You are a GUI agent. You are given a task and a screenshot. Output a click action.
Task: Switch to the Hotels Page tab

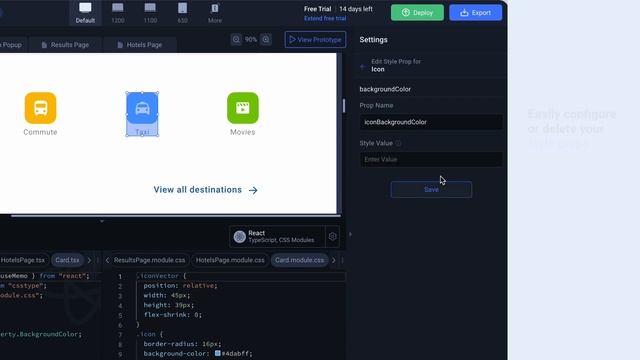(140, 45)
